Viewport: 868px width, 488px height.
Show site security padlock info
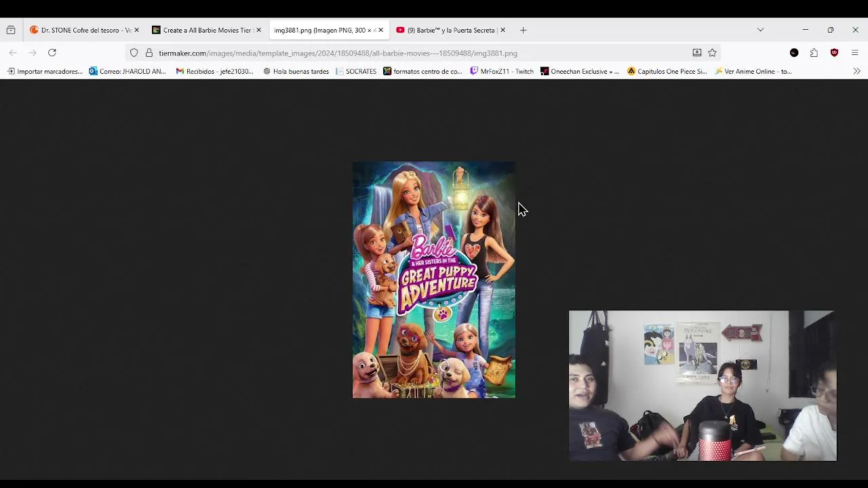(x=149, y=53)
